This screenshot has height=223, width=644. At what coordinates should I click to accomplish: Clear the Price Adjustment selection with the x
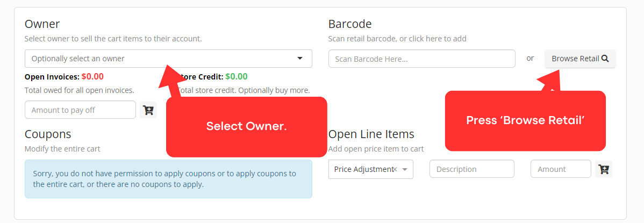click(x=395, y=169)
